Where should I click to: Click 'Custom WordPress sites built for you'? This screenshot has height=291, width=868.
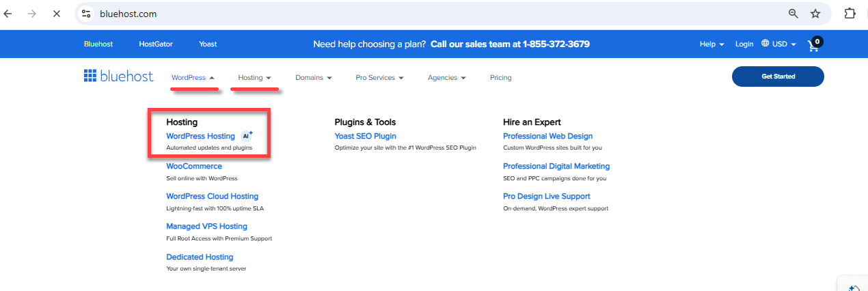click(x=552, y=148)
